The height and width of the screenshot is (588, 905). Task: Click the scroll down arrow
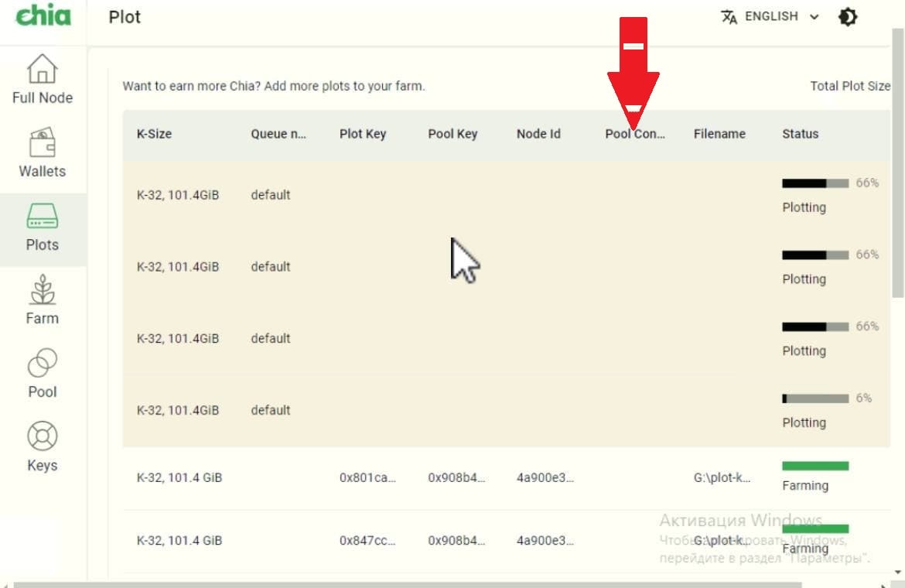(897, 573)
